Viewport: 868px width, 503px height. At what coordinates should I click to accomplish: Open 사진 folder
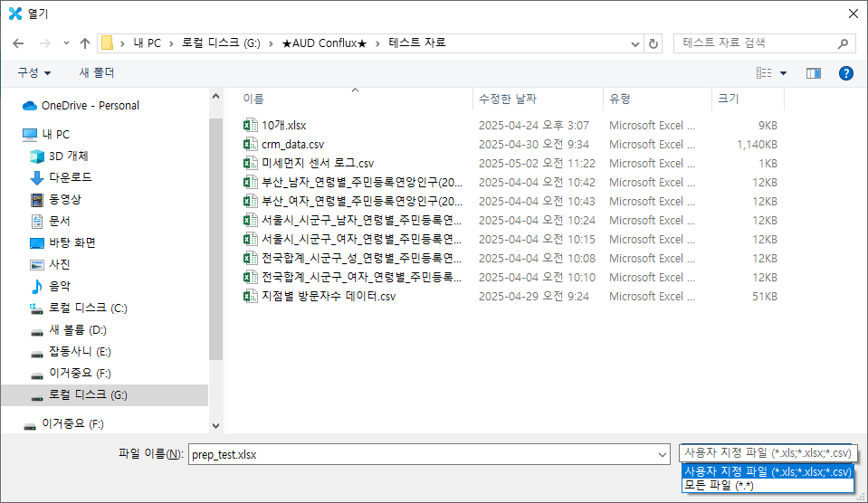pos(49,264)
